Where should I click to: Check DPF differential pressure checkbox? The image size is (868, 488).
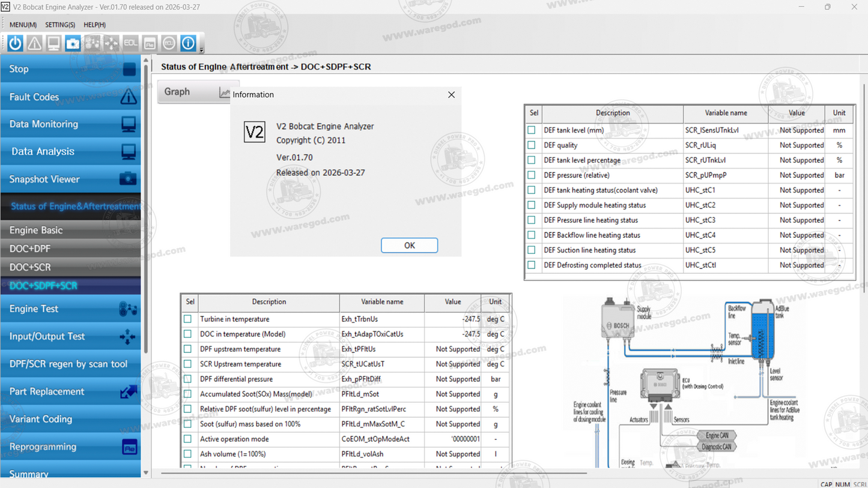(x=188, y=379)
